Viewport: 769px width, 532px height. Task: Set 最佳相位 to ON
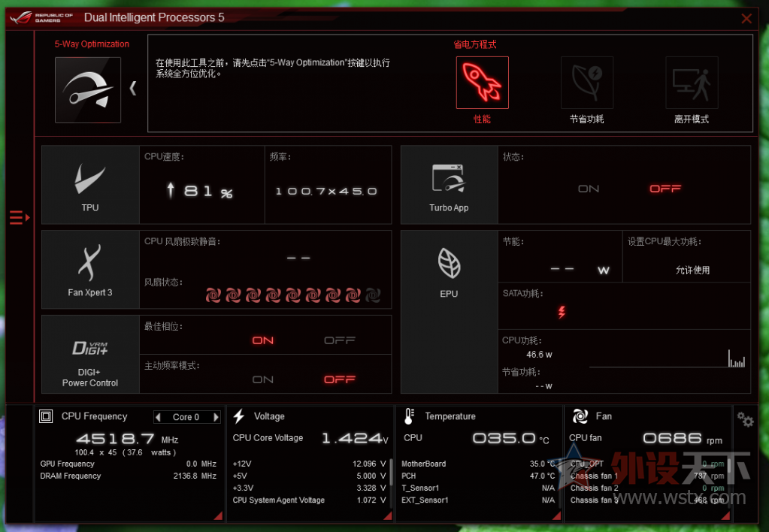(x=263, y=340)
